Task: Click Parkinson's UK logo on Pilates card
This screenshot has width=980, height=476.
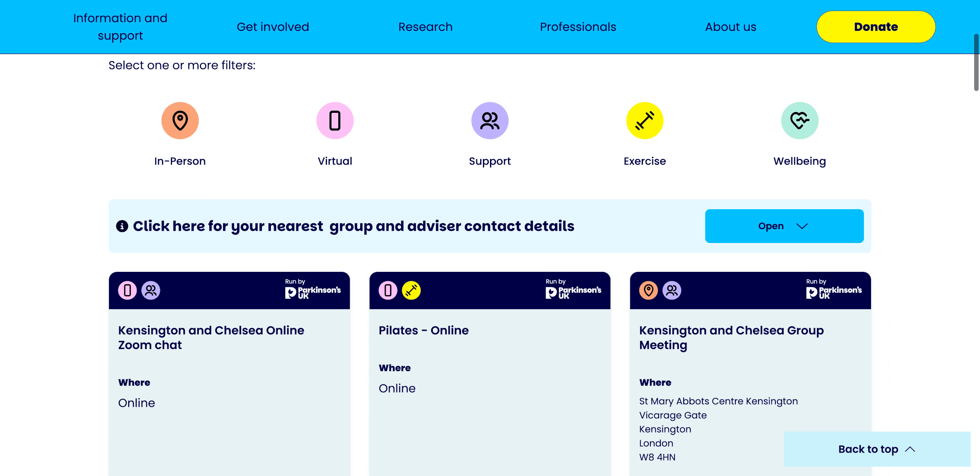Action: pyautogui.click(x=573, y=292)
